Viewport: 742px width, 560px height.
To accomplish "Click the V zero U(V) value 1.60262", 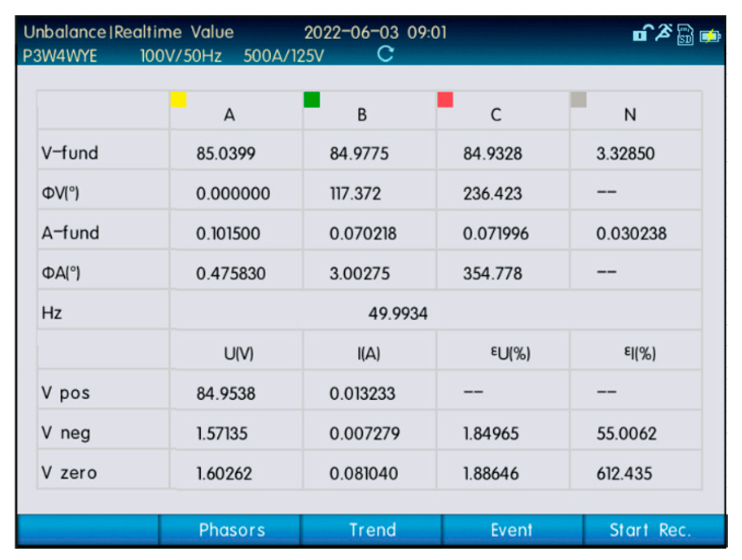I will (x=224, y=474).
